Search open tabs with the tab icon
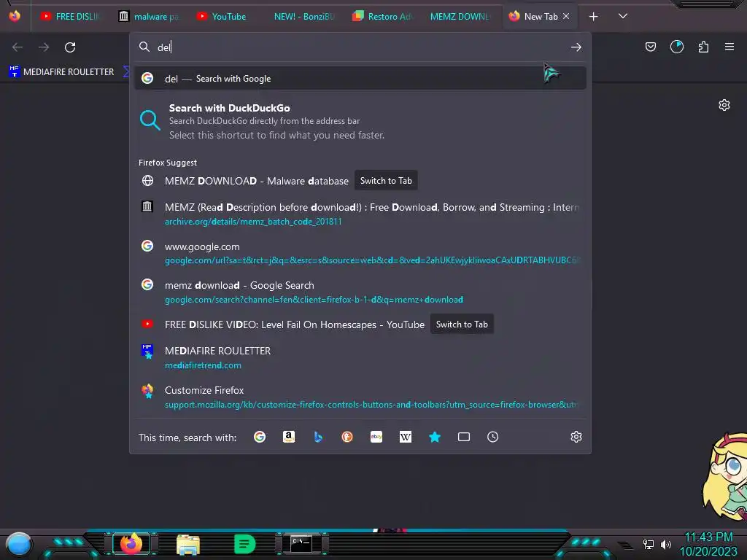The height and width of the screenshot is (560, 747). point(464,437)
